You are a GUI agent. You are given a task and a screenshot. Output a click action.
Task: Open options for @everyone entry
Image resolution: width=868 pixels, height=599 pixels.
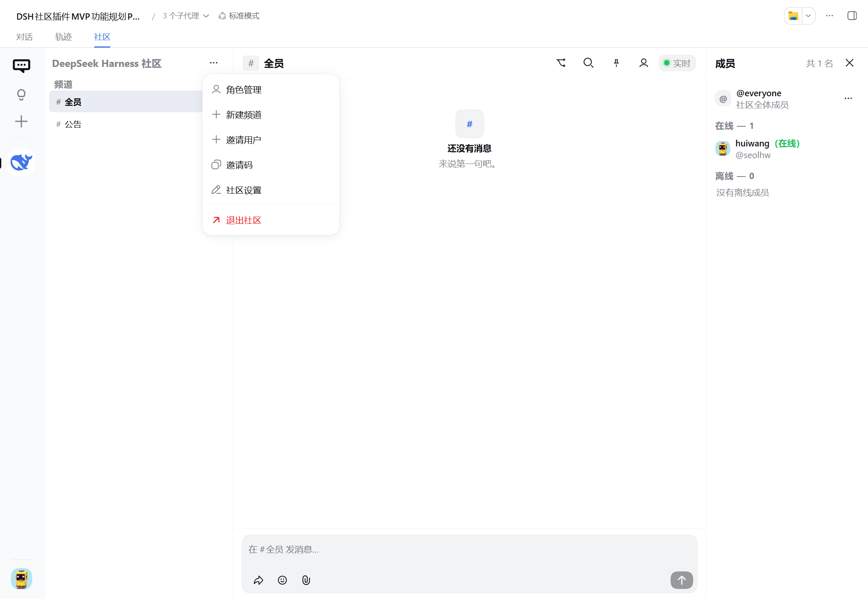(x=848, y=98)
